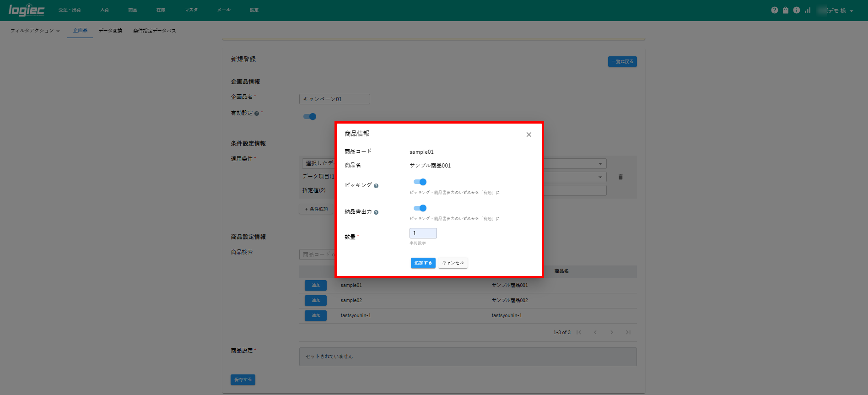Click help icon next to ピッキング label

point(376,186)
